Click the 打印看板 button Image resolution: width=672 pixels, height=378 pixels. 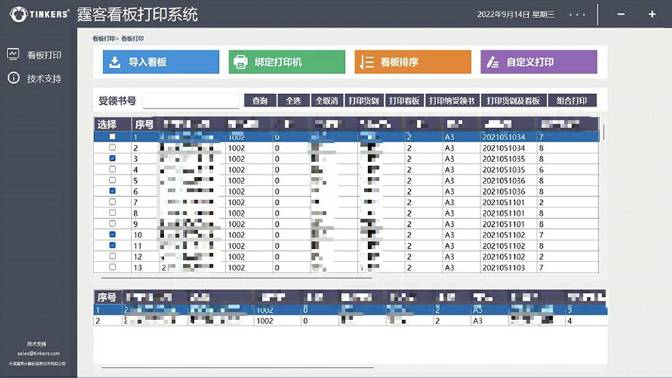coord(404,101)
